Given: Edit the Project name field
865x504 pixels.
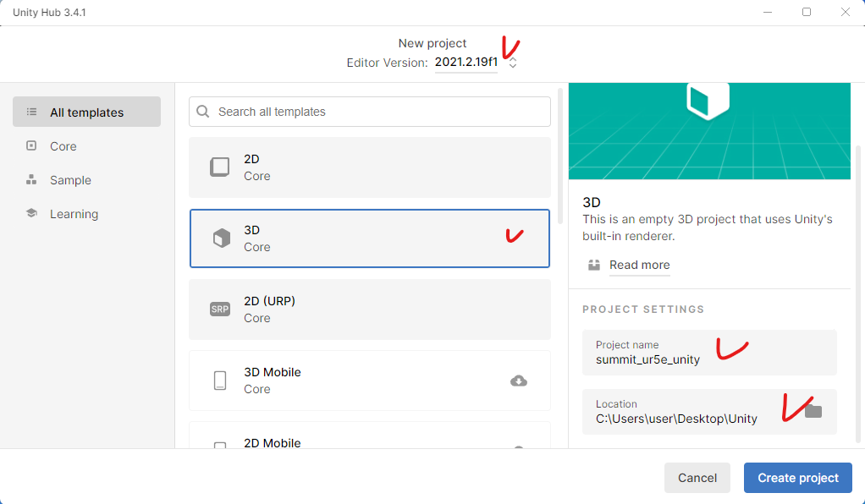Looking at the screenshot, I should [709, 353].
